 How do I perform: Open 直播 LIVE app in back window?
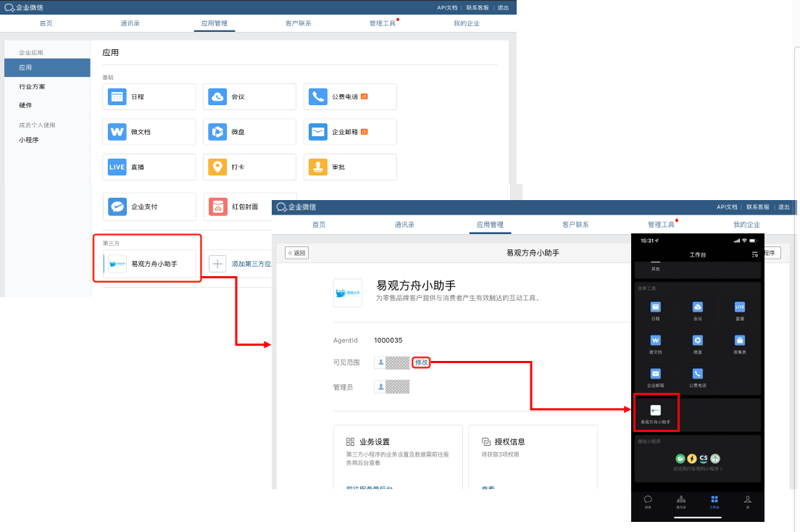coord(149,167)
